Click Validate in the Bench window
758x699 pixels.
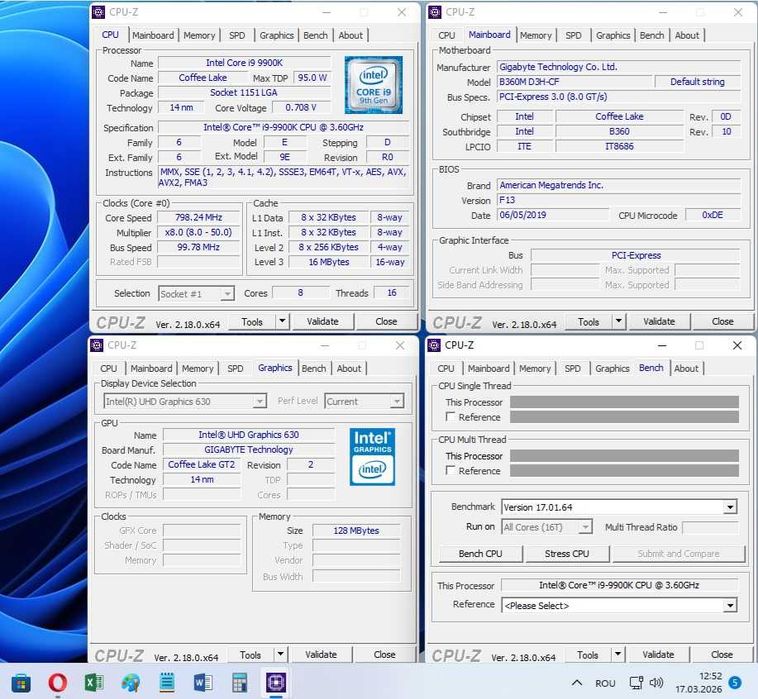pos(658,655)
